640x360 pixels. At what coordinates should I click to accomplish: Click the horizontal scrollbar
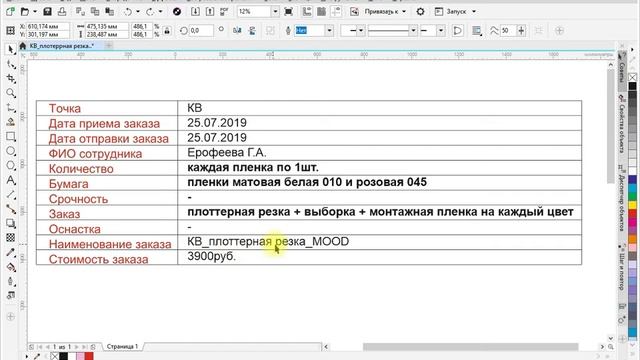click(x=470, y=347)
